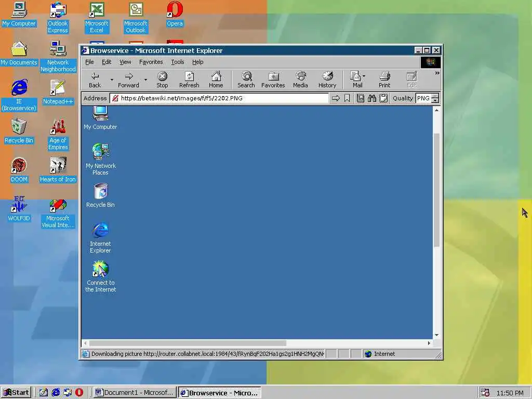Open the File menu

coord(89,62)
